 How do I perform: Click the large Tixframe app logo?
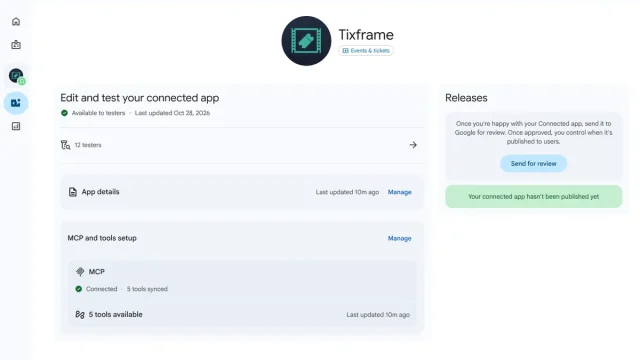[306, 41]
